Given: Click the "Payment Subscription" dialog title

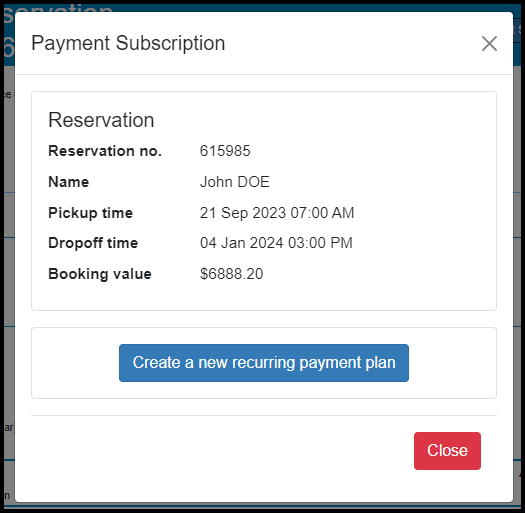Looking at the screenshot, I should (128, 43).
